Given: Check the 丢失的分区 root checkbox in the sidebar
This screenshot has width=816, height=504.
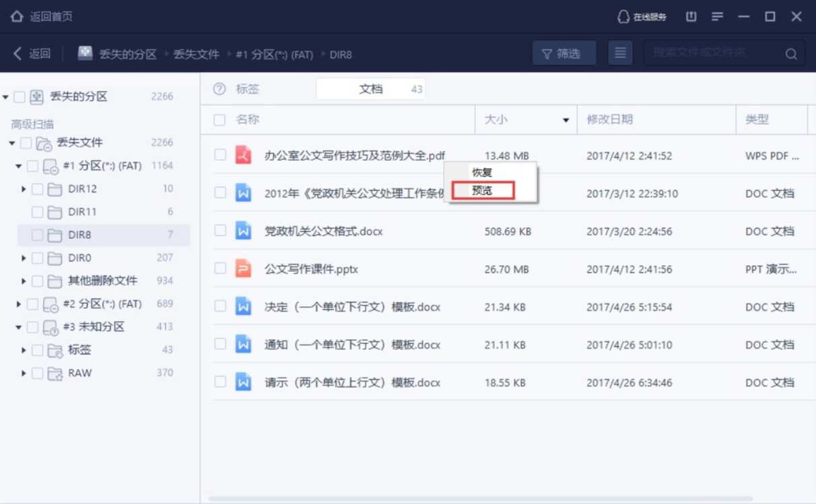Looking at the screenshot, I should (x=20, y=97).
